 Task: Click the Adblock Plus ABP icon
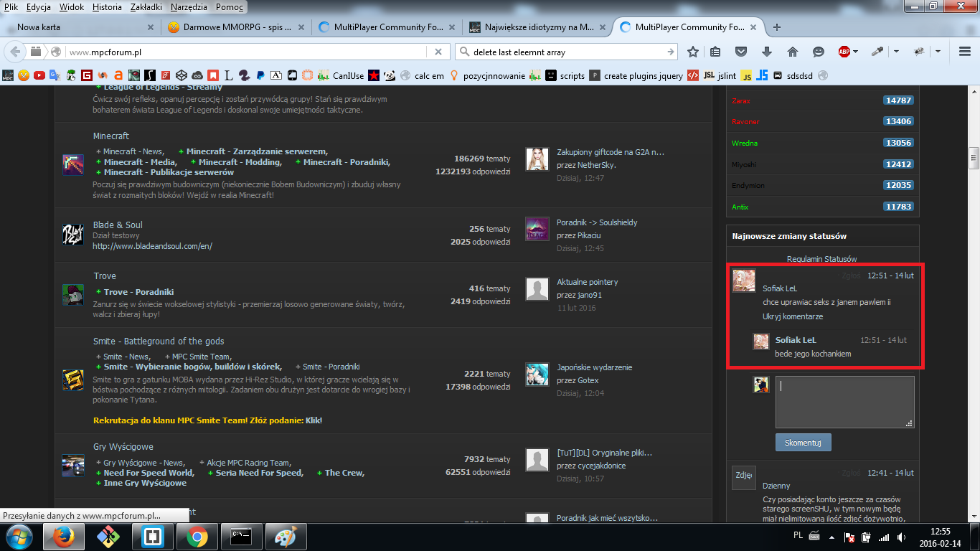[x=844, y=52]
